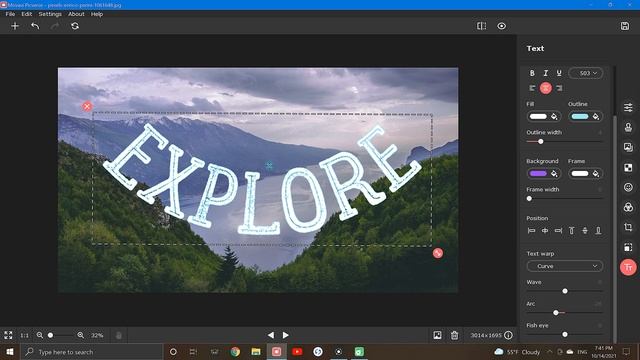Click the Outline width slider handle
640x360 pixels.
(540, 142)
